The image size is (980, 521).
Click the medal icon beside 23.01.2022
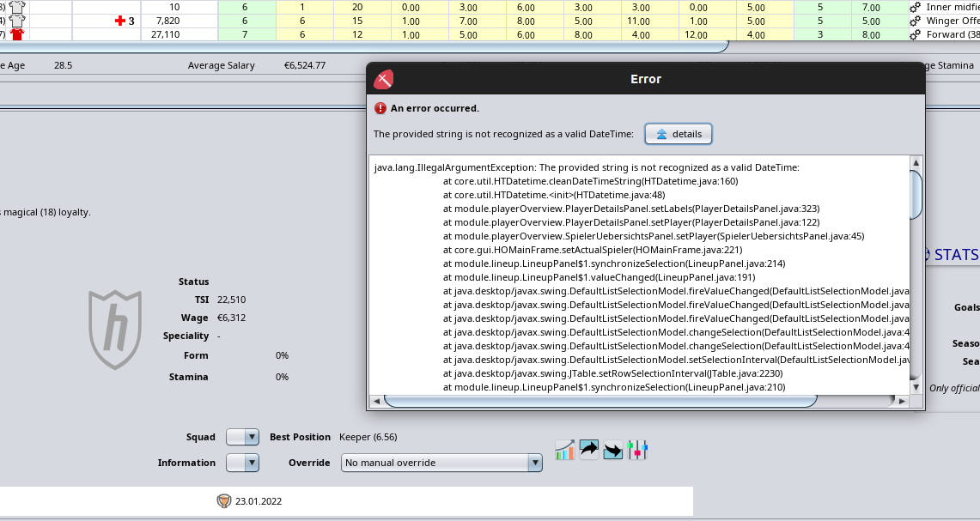coord(226,501)
